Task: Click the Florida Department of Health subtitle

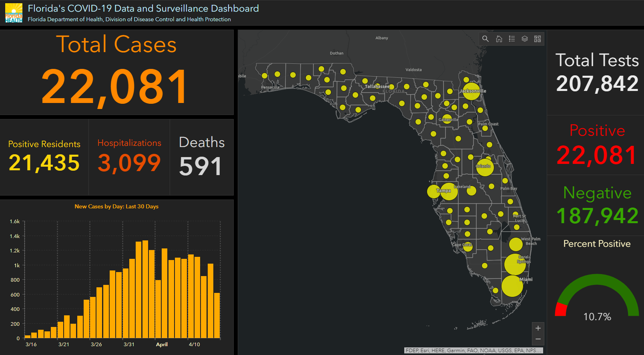Action: point(129,19)
